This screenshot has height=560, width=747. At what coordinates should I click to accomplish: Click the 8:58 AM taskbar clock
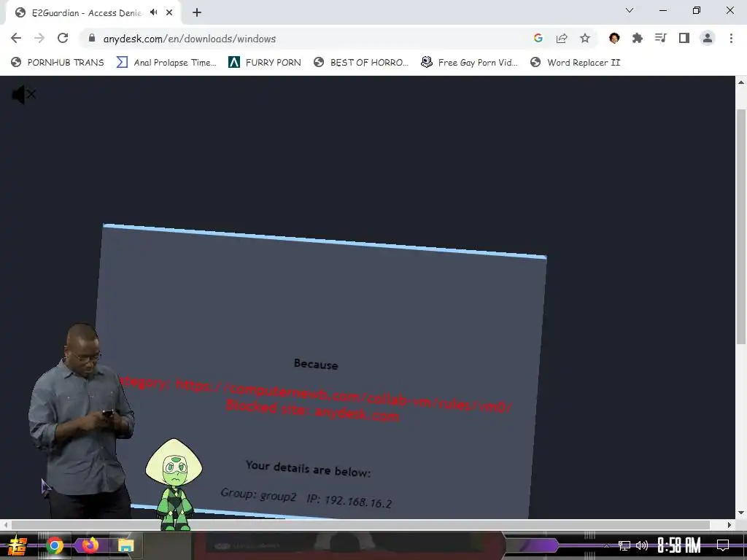coord(679,545)
